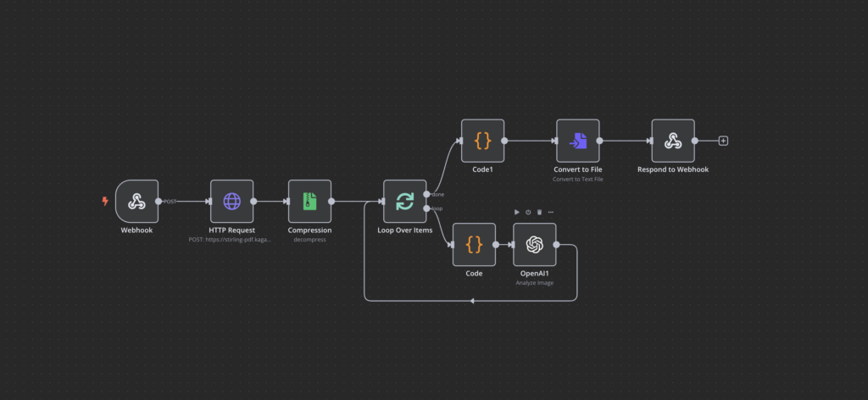Click the 'Compression' node label
Viewport: 868px width, 400px height.
click(310, 231)
